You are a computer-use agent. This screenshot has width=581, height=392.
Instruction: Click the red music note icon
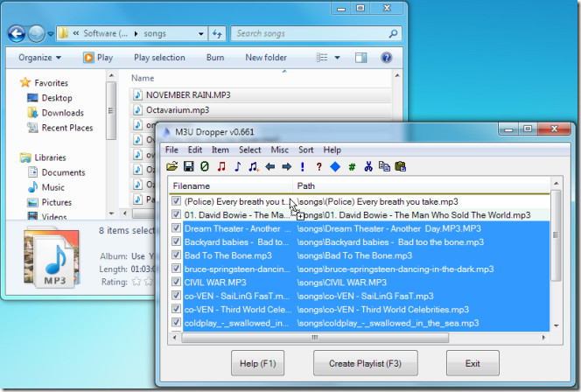point(221,166)
